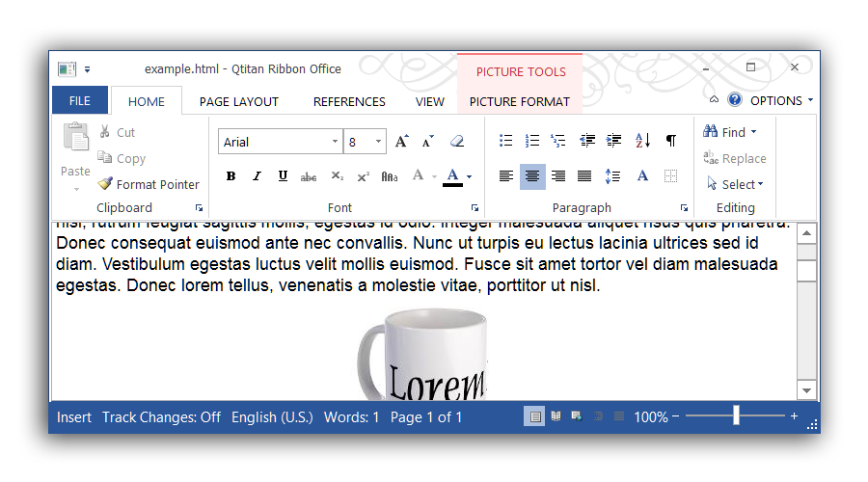Expand the font size dropdown
The width and height of the screenshot is (868, 482).
pyautogui.click(x=378, y=142)
